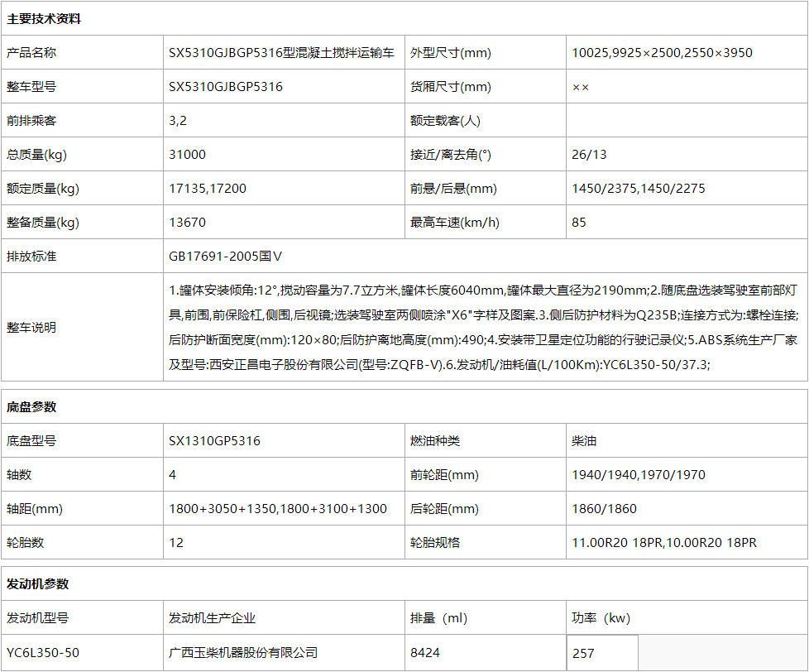Select angle value 26/13
Viewport: 809px width, 672px height.
[589, 154]
